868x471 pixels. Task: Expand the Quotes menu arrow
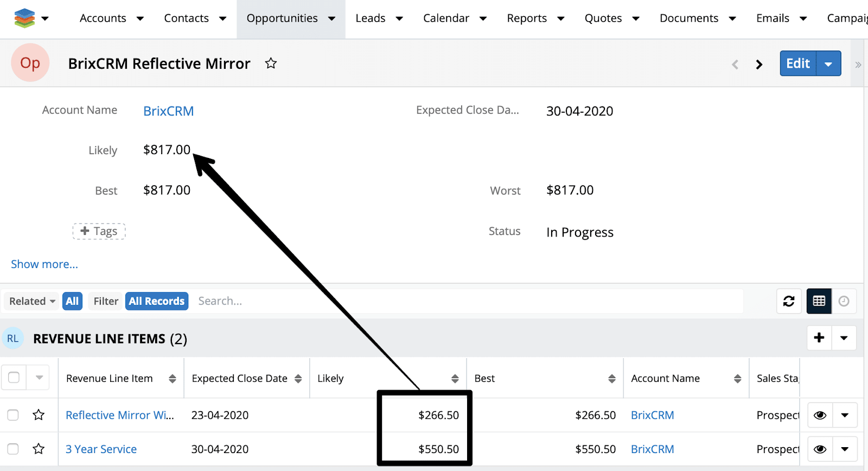[x=636, y=18]
